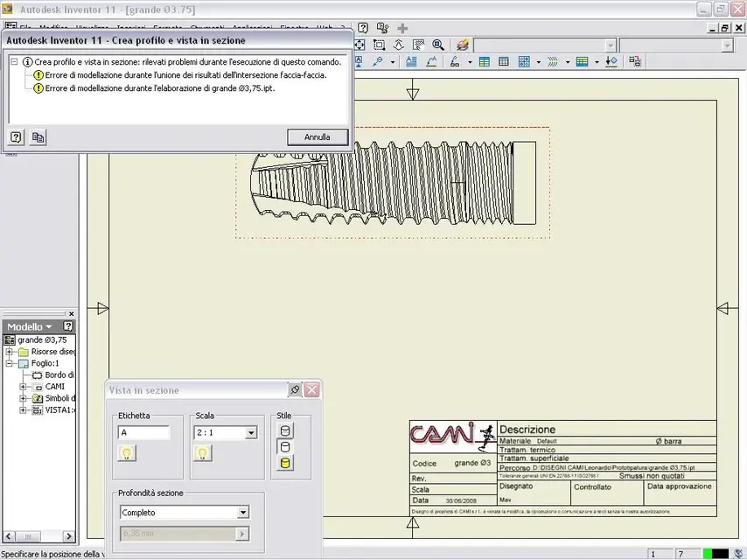Click the Look At selection icon
The width and height of the screenshot is (747, 560).
[x=419, y=45]
